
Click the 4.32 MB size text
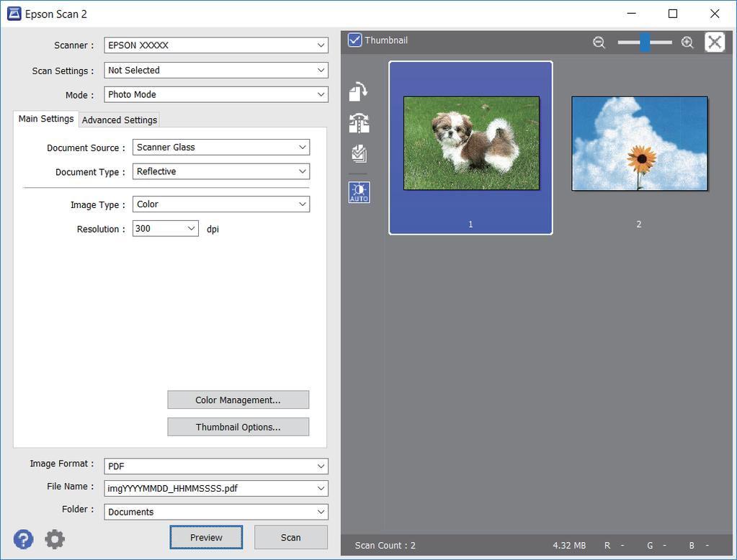tap(569, 546)
